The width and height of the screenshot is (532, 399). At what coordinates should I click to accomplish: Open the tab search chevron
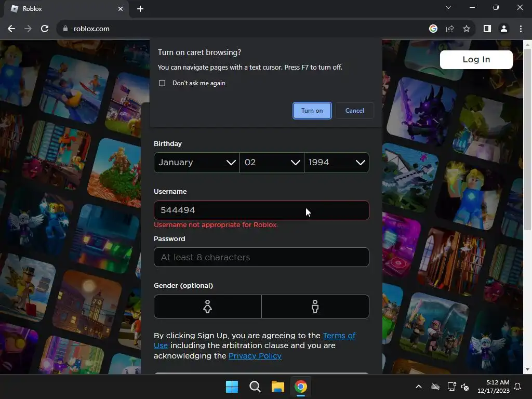tap(448, 7)
